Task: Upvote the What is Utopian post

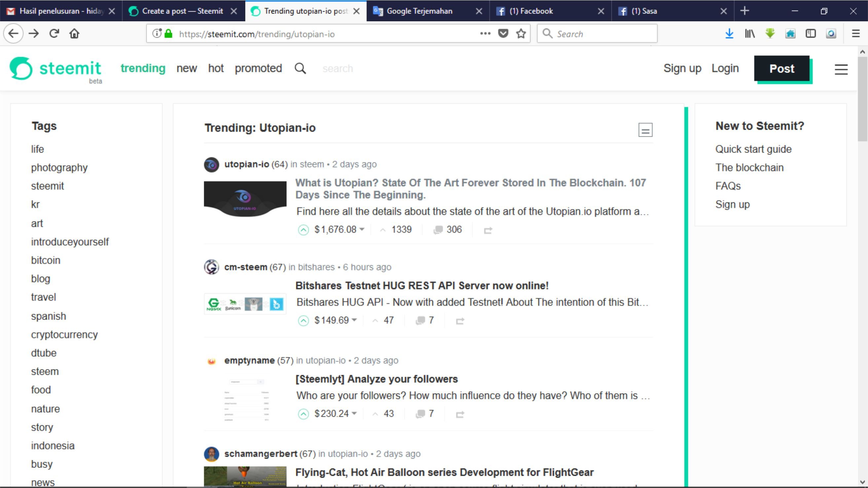Action: (303, 230)
